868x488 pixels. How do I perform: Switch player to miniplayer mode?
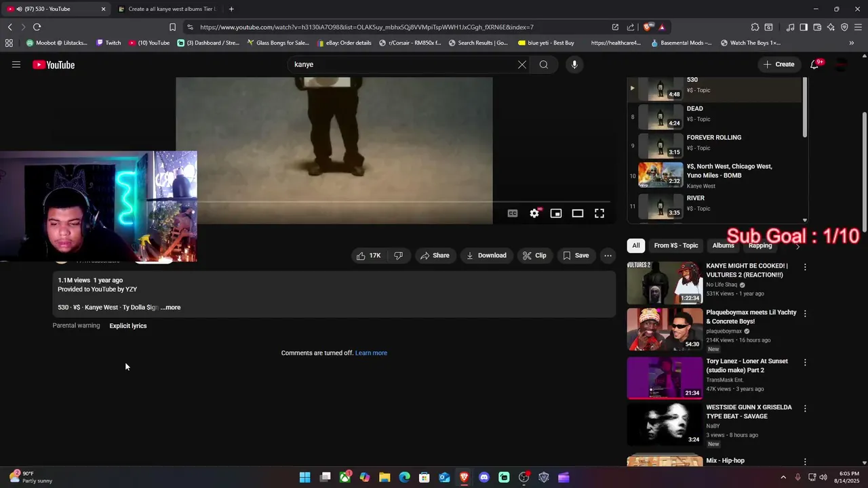pos(556,213)
